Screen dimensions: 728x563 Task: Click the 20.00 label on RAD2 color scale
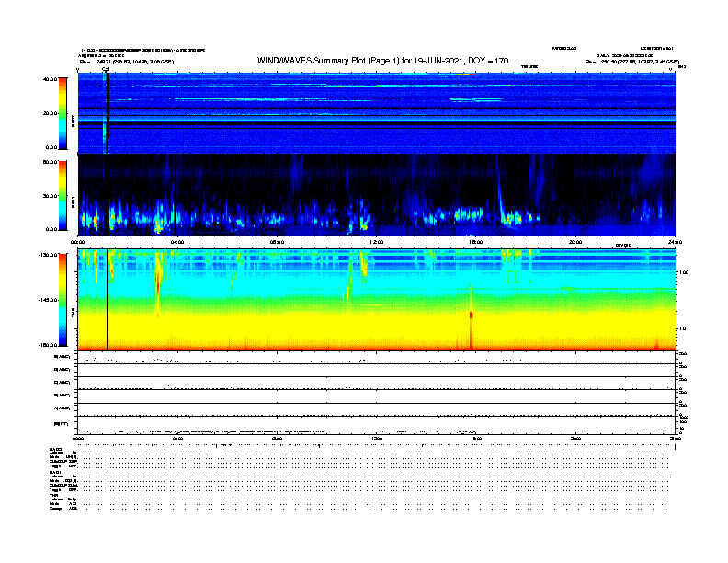(x=50, y=113)
